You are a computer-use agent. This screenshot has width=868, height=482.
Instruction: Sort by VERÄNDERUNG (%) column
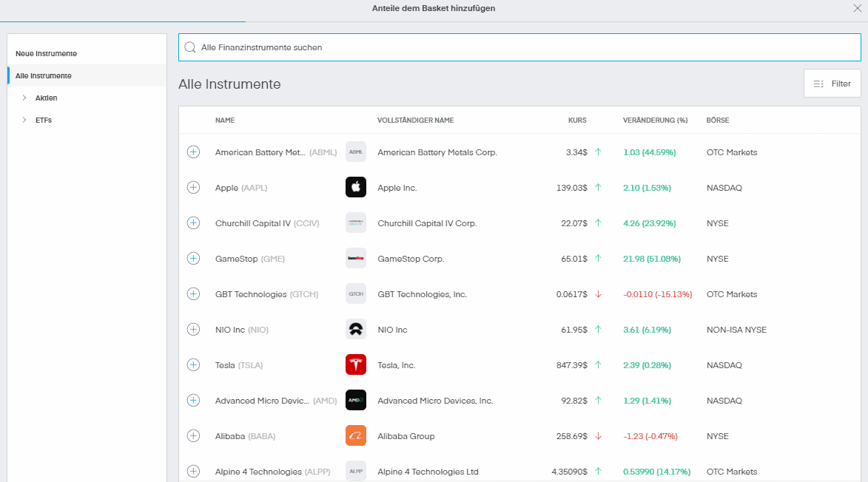tap(656, 120)
